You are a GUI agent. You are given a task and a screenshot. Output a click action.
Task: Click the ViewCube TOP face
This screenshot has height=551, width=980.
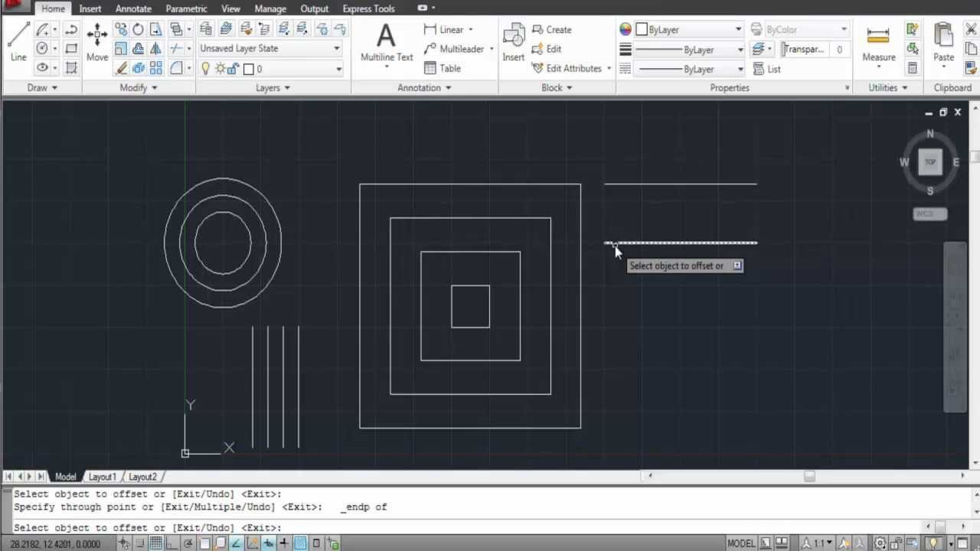930,161
